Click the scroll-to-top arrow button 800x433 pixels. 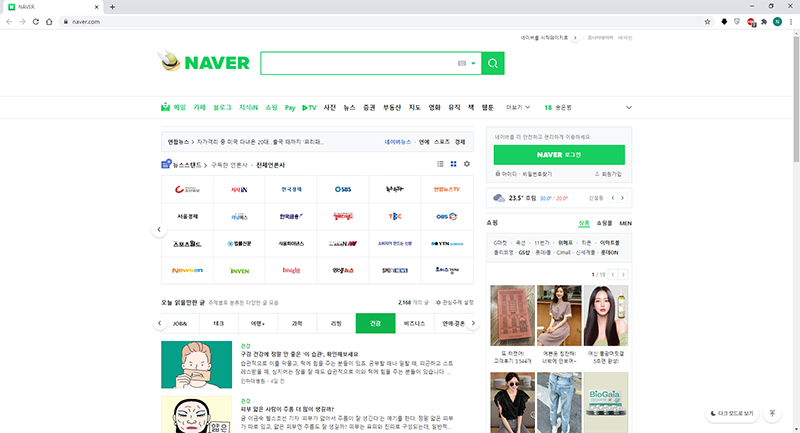tap(772, 413)
